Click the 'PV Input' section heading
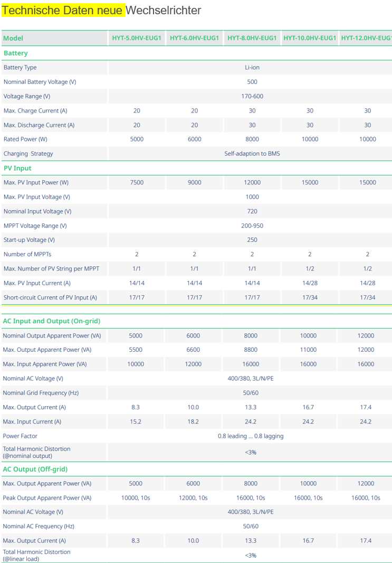This screenshot has height=563, width=392. click(x=17, y=168)
